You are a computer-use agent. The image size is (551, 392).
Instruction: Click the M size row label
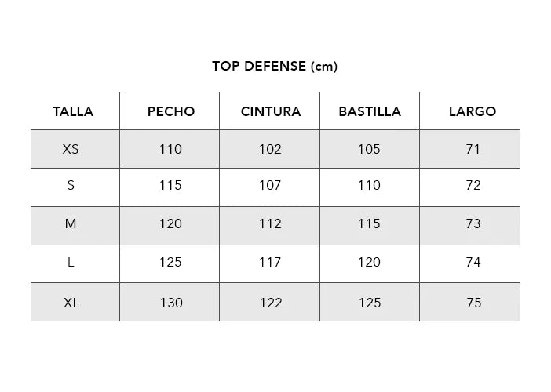(71, 224)
